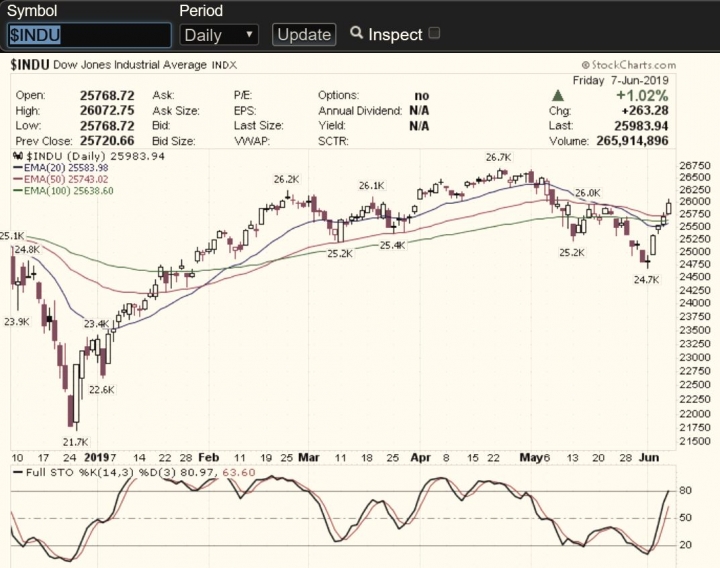
Task: Click the green up-arrow change indicator
Action: click(x=558, y=96)
